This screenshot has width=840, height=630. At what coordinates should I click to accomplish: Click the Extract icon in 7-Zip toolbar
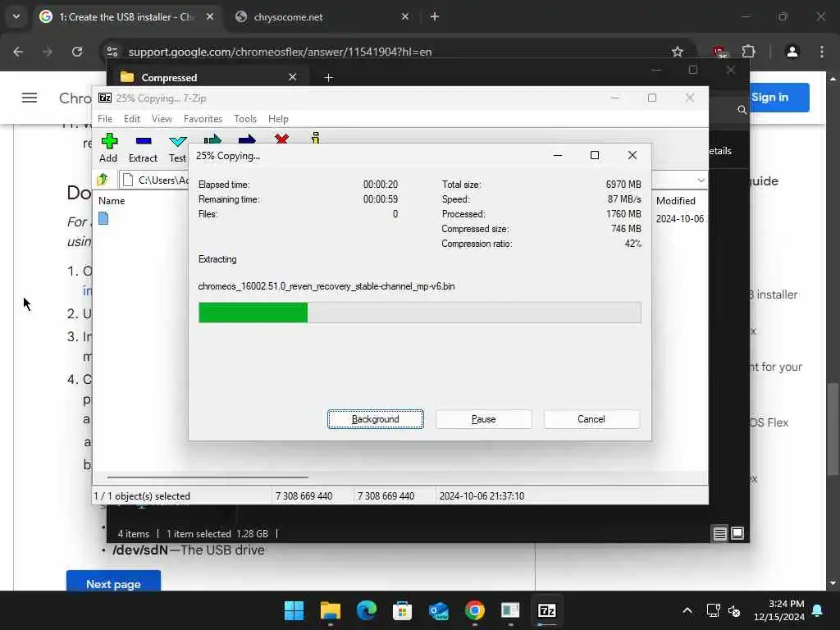coord(143,141)
